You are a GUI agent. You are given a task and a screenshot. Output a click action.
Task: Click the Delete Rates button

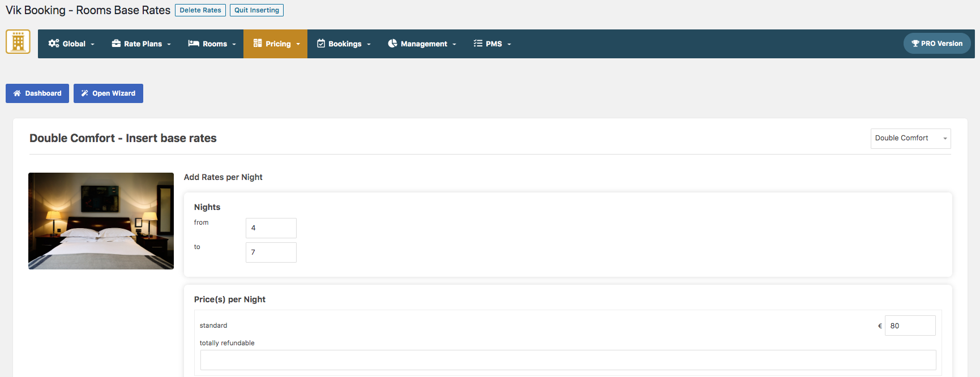point(200,10)
